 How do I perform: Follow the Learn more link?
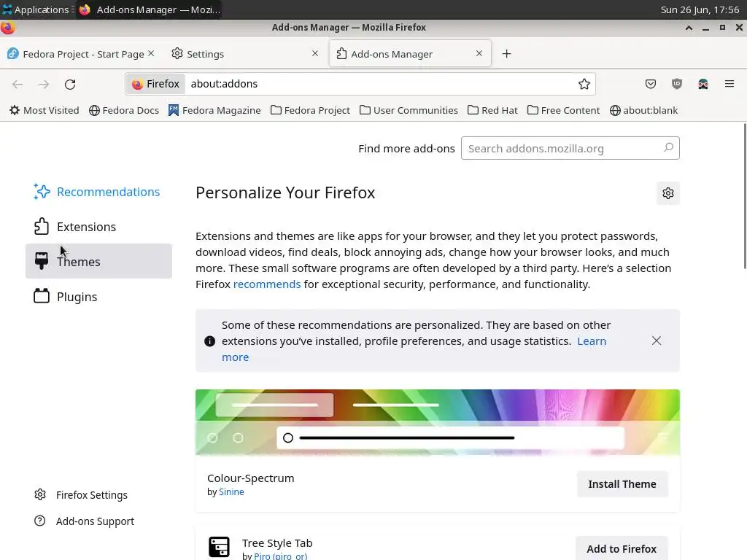tap(592, 341)
